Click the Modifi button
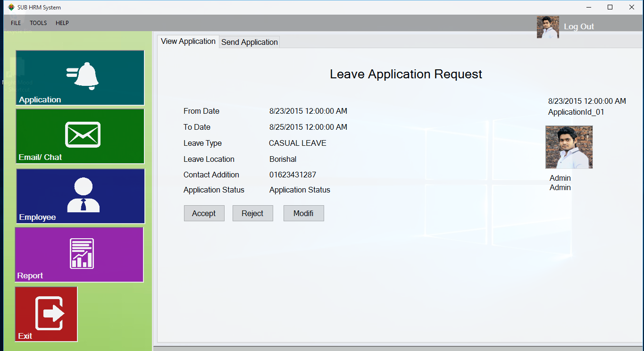 tap(303, 213)
